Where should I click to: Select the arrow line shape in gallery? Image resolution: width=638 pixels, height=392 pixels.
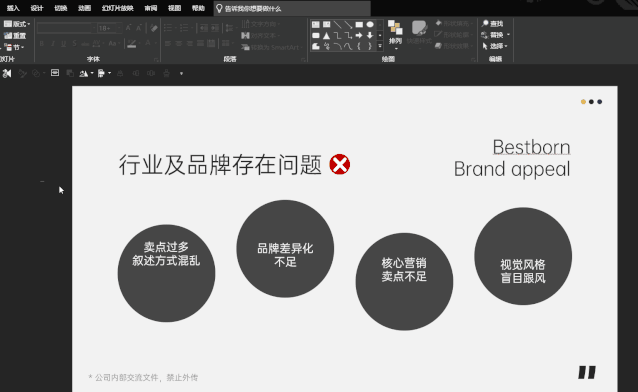(x=348, y=24)
